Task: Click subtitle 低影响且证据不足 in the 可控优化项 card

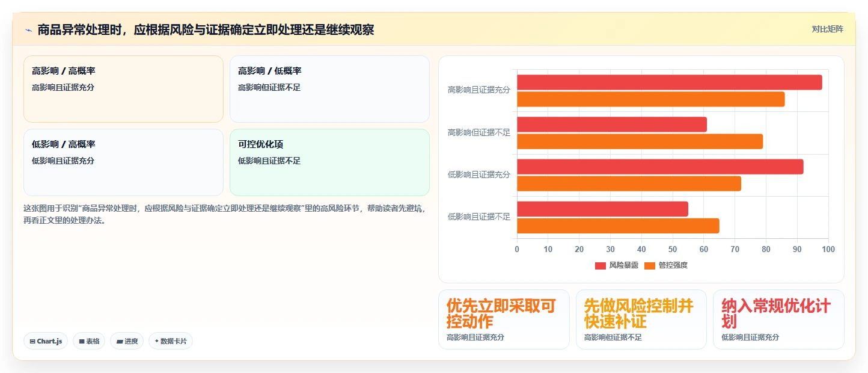Action: [269, 161]
